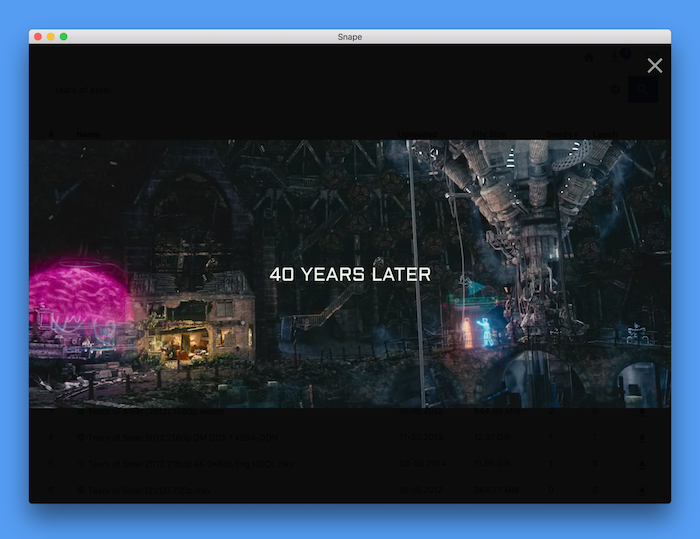Sort results by Seeds column
This screenshot has height=539, width=700.
pyautogui.click(x=562, y=134)
